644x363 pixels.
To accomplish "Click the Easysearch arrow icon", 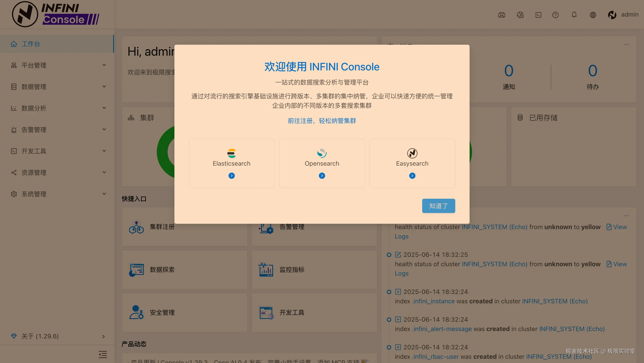I will pyautogui.click(x=412, y=176).
